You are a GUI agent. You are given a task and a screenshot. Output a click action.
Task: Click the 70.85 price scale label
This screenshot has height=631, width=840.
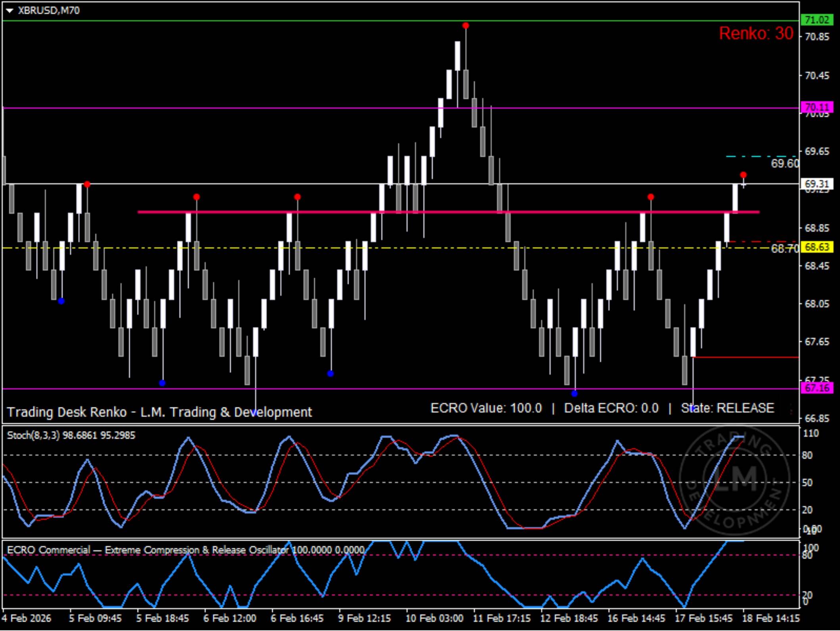[x=817, y=37]
